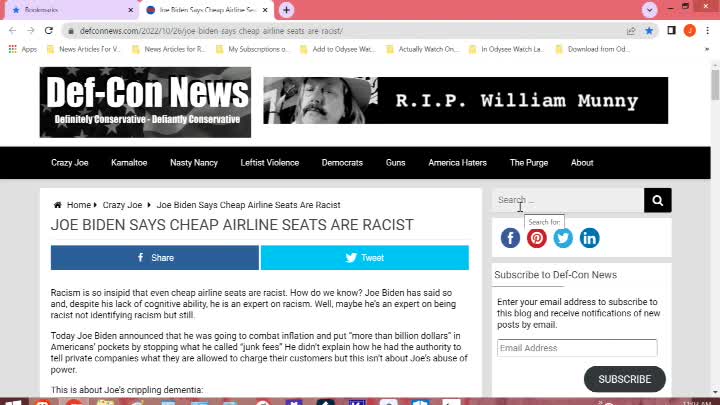Open Download from Od... bookmark folder
Viewport: 720px width, 405px height.
592,49
